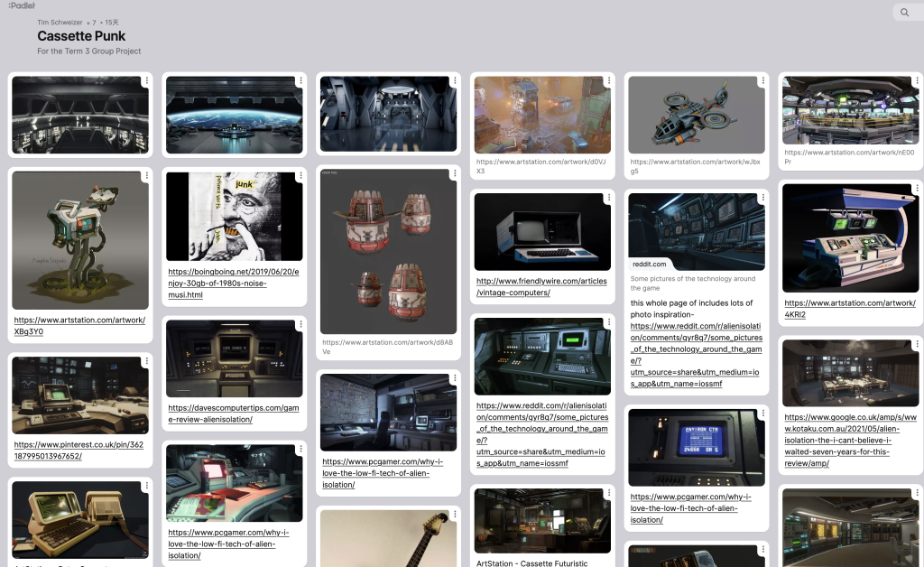This screenshot has width=924, height=567.
Task: View the vintage computer on black image
Action: coord(542,232)
